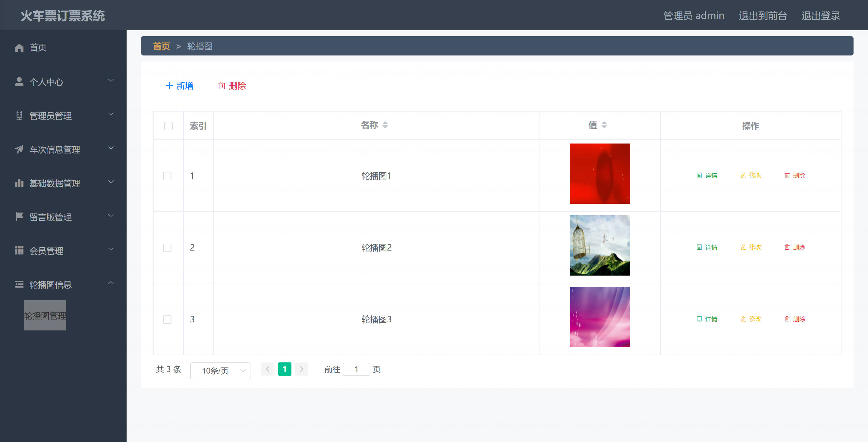This screenshot has height=442, width=868.
Task: Sort by 名称 using the sort caret
Action: tap(385, 125)
